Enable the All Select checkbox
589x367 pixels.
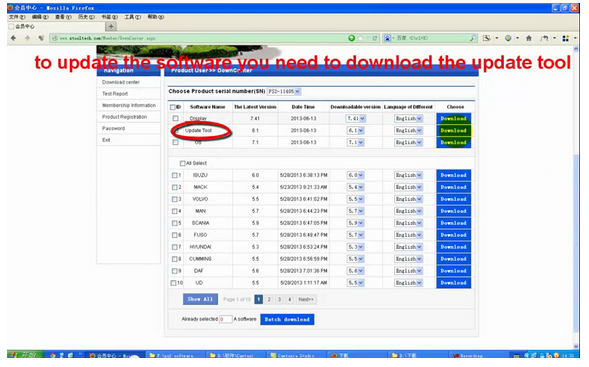click(x=183, y=163)
